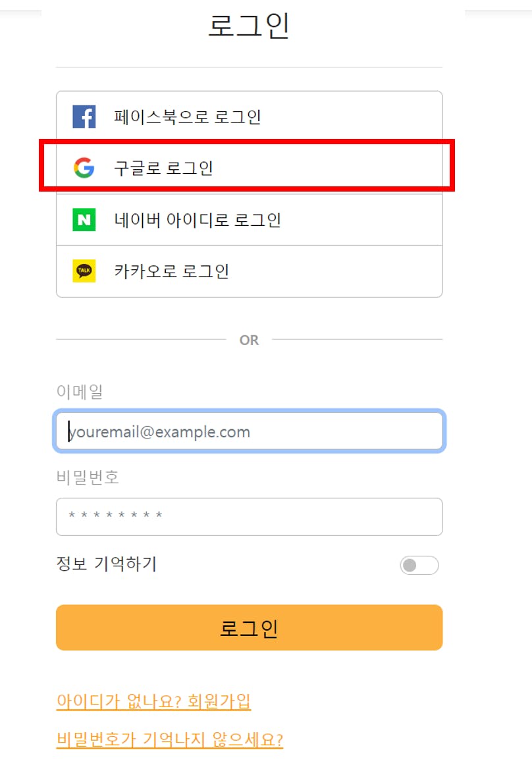
Task: Click the OR divider text
Action: click(249, 340)
